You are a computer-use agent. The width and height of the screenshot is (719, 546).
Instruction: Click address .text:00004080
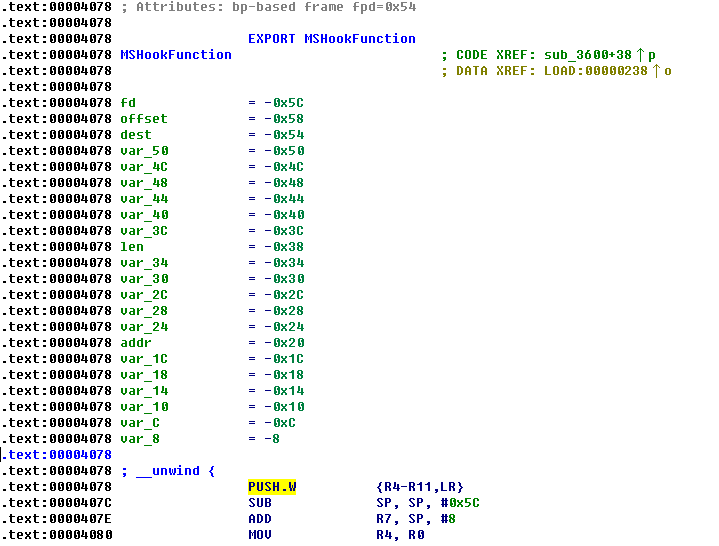tap(57, 535)
